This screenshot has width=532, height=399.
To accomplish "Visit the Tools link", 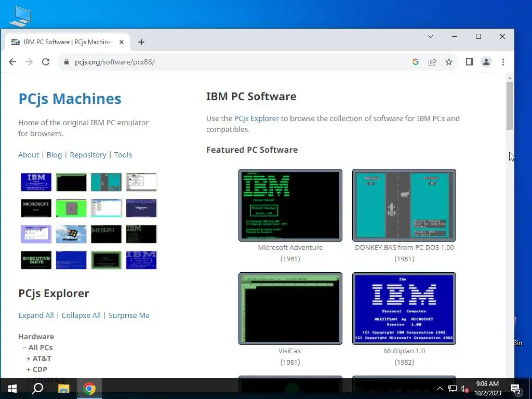I will 123,155.
